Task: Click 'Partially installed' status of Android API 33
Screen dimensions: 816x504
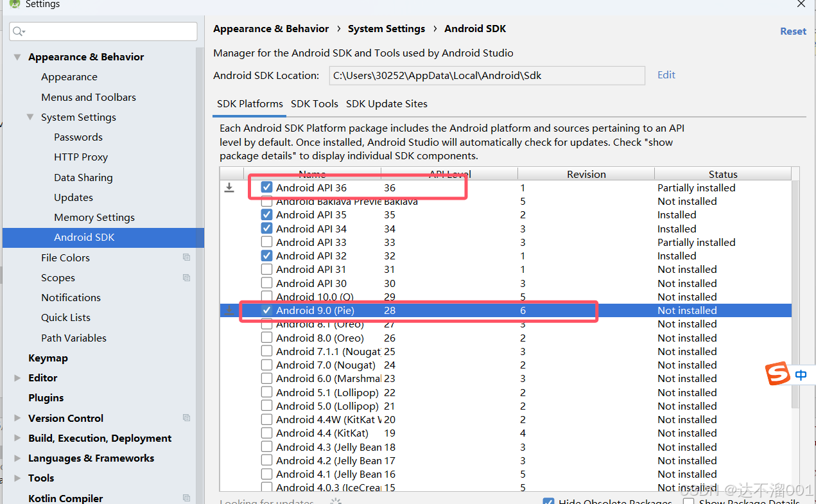Action: (697, 242)
